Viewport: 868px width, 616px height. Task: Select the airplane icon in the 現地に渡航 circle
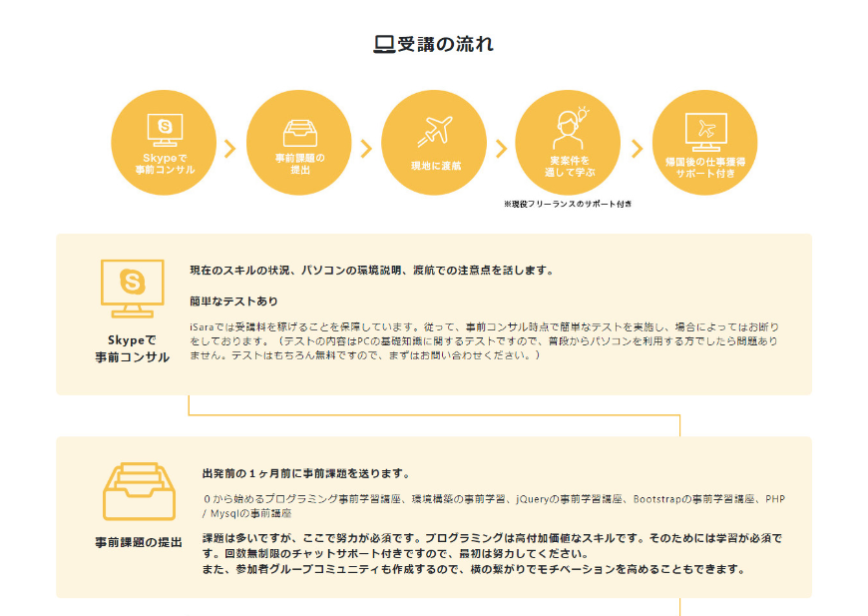tap(435, 131)
